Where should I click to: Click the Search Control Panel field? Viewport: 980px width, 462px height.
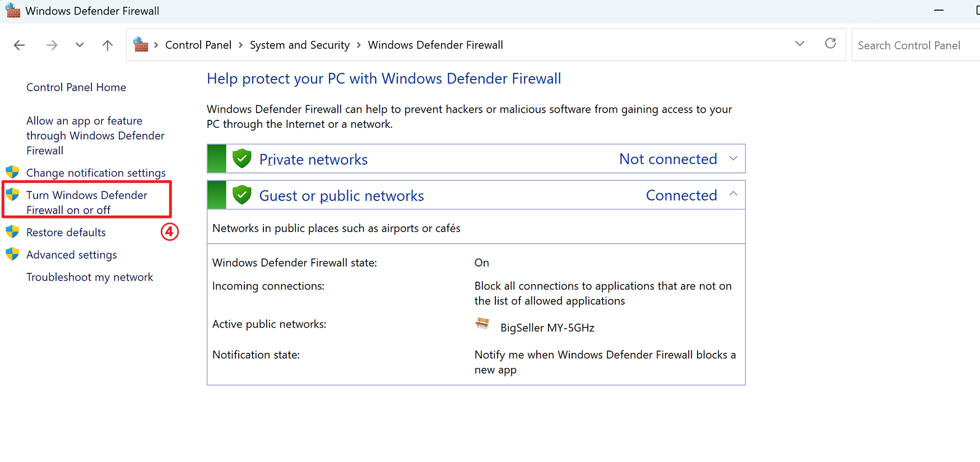click(x=913, y=45)
